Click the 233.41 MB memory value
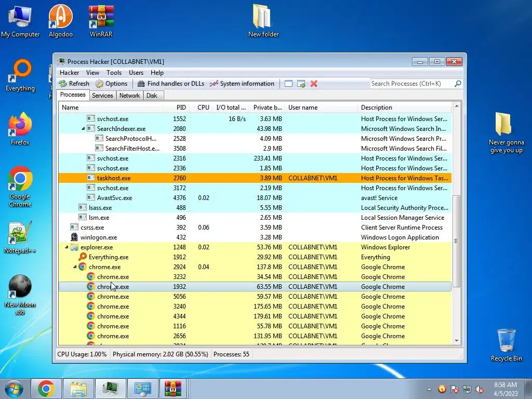The image size is (532, 399). 268,158
